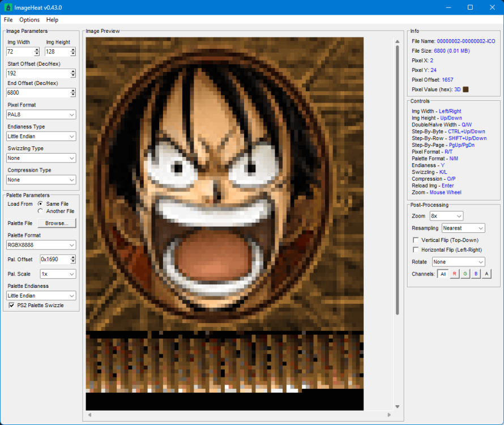
Task: Increase Pal. Offset with up arrow
Action: 73,257
